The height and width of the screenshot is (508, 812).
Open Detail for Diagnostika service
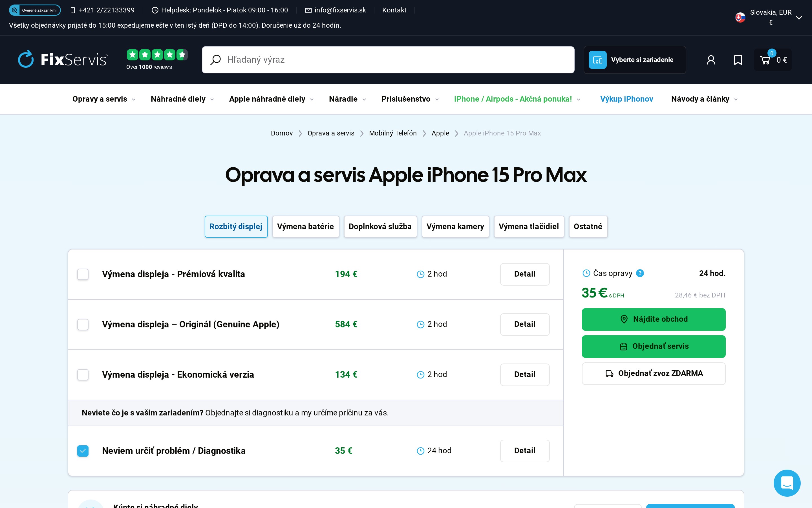pyautogui.click(x=524, y=451)
